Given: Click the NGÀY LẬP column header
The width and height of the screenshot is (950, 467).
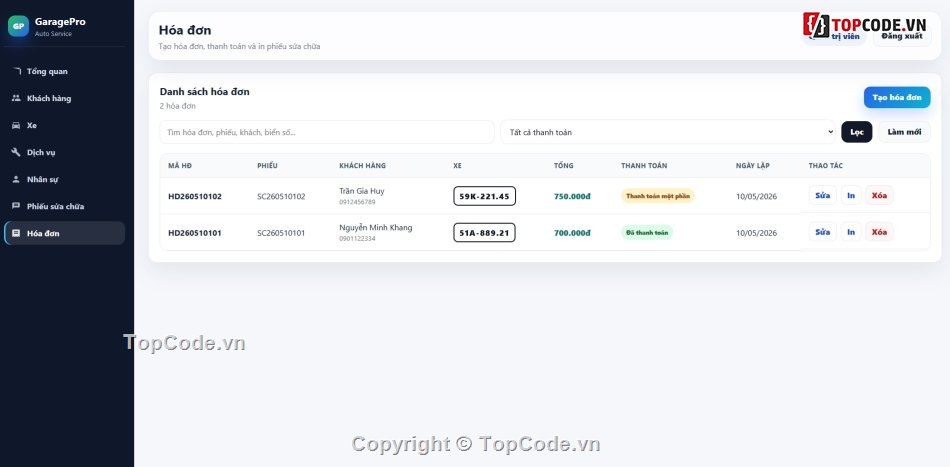Looking at the screenshot, I should tap(752, 165).
